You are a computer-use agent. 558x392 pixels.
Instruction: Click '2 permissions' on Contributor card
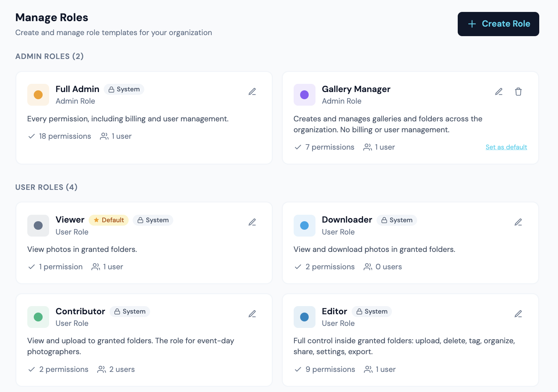coord(58,370)
